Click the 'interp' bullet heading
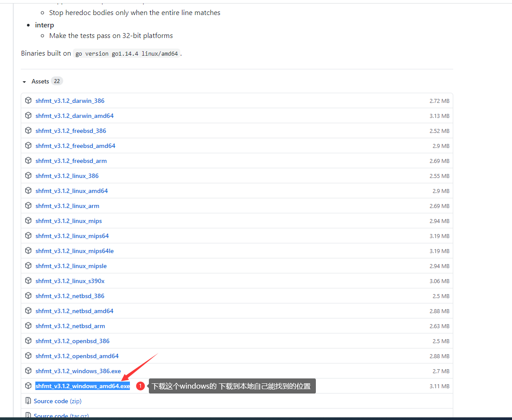 click(x=45, y=25)
